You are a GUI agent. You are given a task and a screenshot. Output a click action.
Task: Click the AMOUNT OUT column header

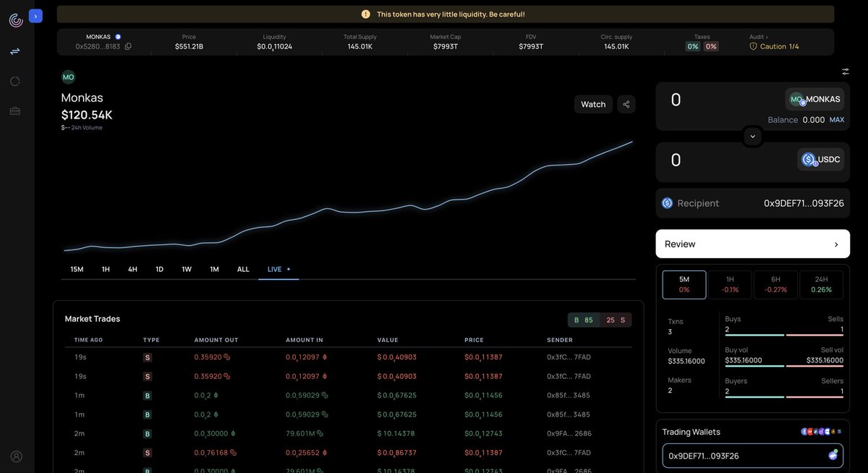pos(216,340)
